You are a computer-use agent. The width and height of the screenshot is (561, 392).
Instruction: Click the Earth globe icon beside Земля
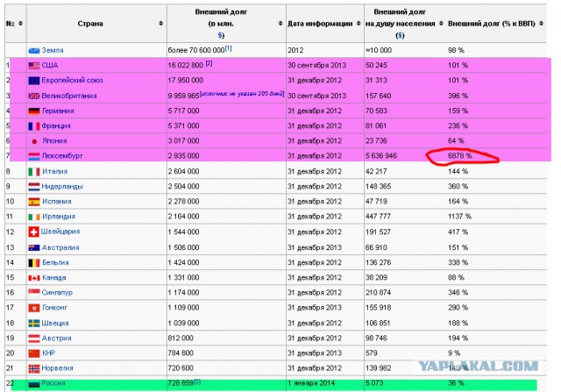[34, 51]
